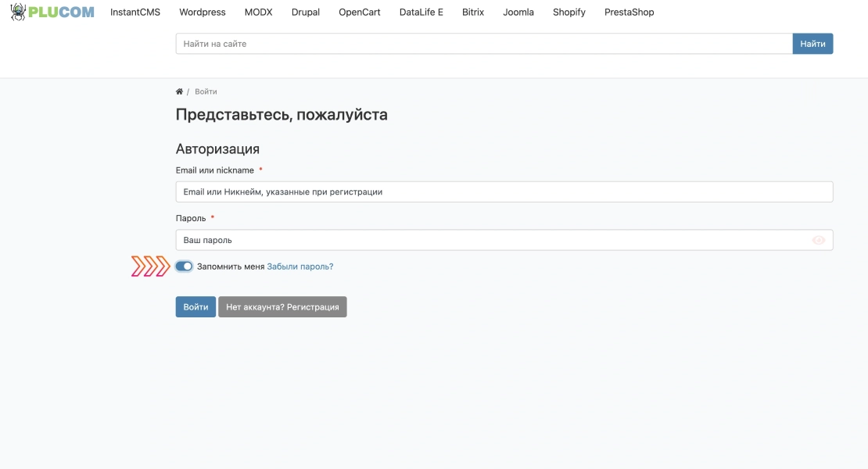Viewport: 868px width, 469px height.
Task: Open the Bitrix menu item
Action: coord(473,13)
